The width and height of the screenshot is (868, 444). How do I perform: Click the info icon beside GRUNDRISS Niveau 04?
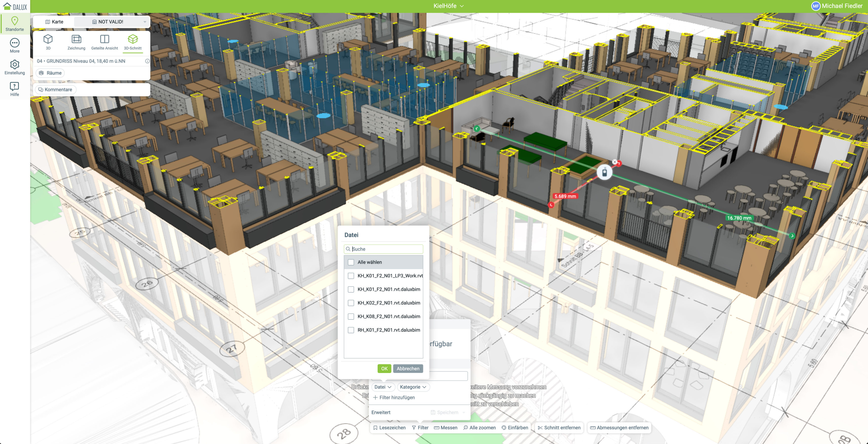147,61
